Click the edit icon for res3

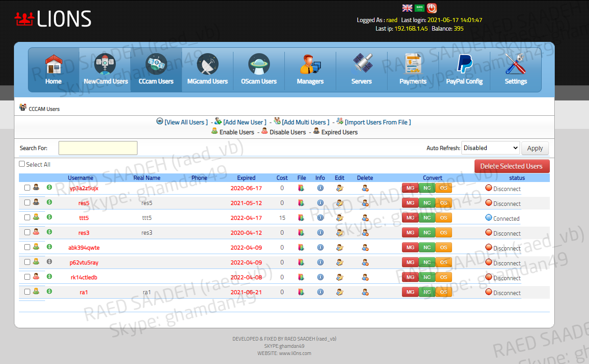coord(340,232)
